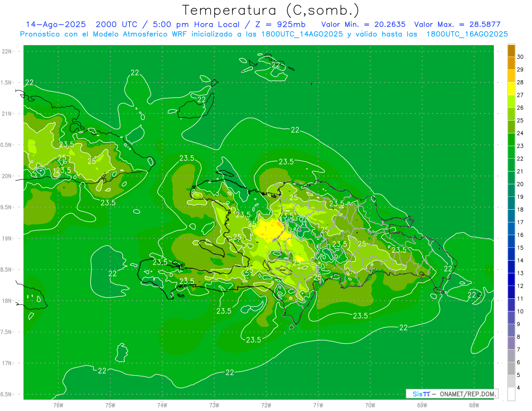Screen dimensions: 532x411
Task: Click the legend value "24"
Action: [x=520, y=133]
